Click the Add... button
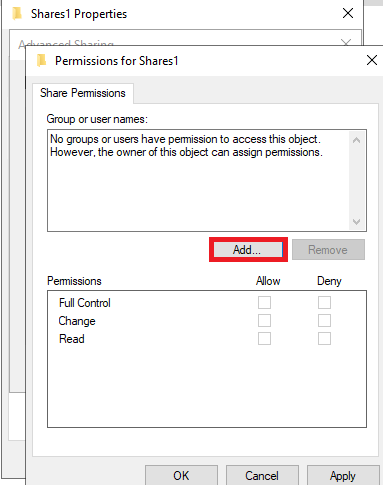This screenshot has width=383, height=485. 248,249
